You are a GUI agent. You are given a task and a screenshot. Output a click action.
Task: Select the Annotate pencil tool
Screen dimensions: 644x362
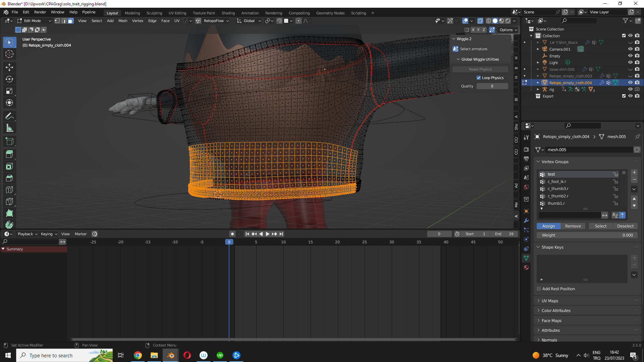tap(9, 116)
